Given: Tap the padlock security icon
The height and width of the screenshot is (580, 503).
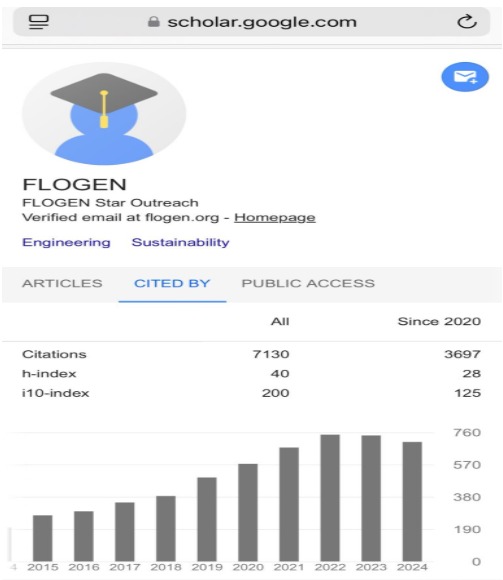Looking at the screenshot, I should click(x=153, y=22).
